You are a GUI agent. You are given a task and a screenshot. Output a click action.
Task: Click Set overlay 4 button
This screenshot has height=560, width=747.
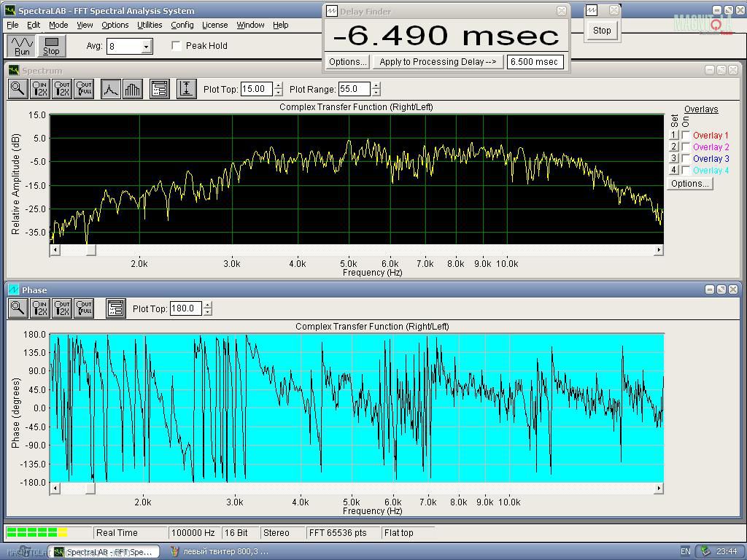[673, 170]
